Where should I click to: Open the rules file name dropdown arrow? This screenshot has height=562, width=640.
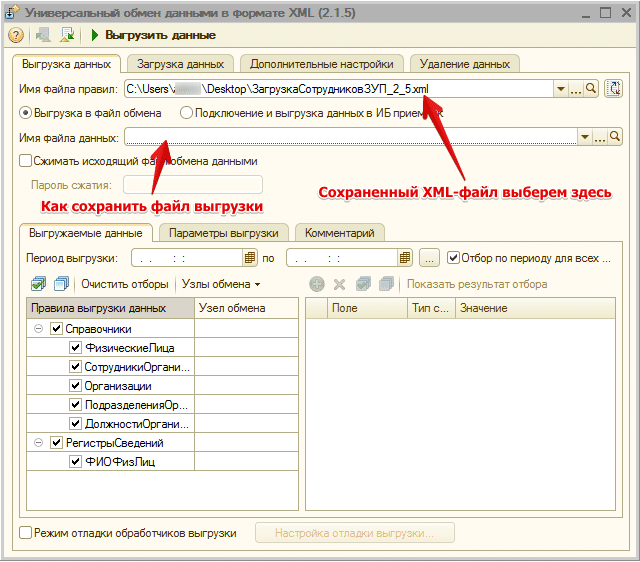562,89
